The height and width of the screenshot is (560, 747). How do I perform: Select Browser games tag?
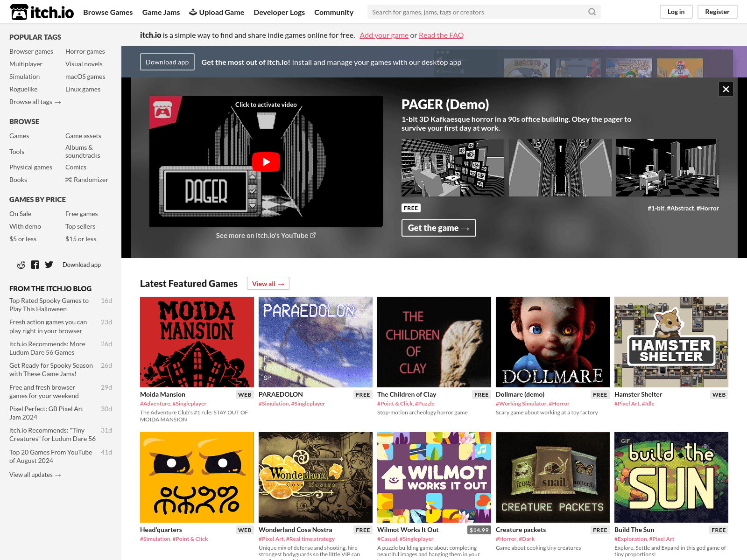point(31,51)
